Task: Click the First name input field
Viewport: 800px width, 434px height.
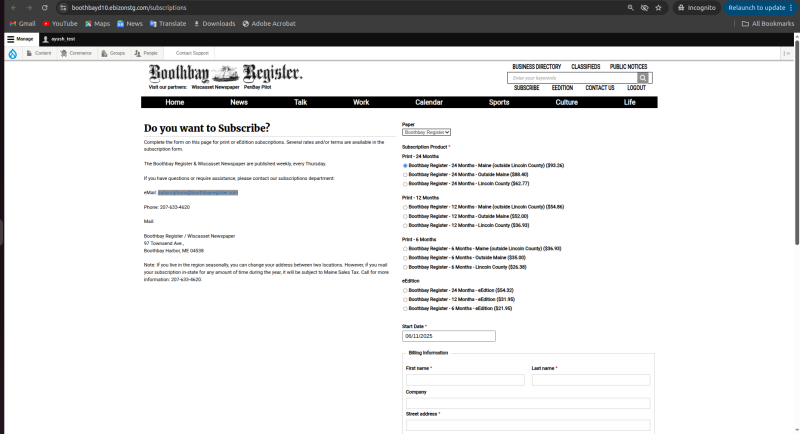Action: pyautogui.click(x=465, y=380)
